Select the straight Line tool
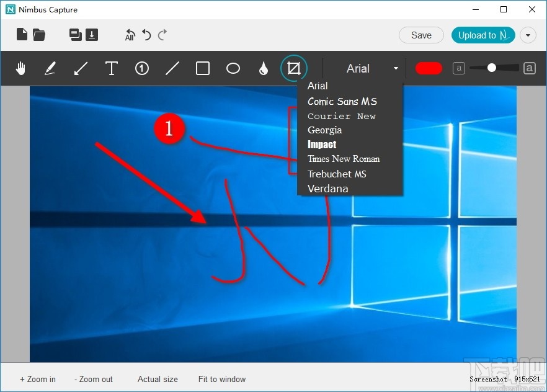 click(172, 68)
